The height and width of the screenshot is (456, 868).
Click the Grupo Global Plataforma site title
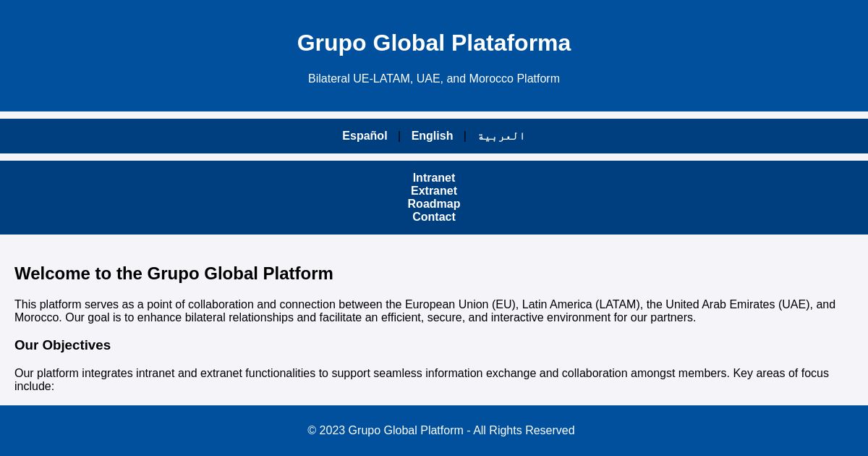click(434, 43)
